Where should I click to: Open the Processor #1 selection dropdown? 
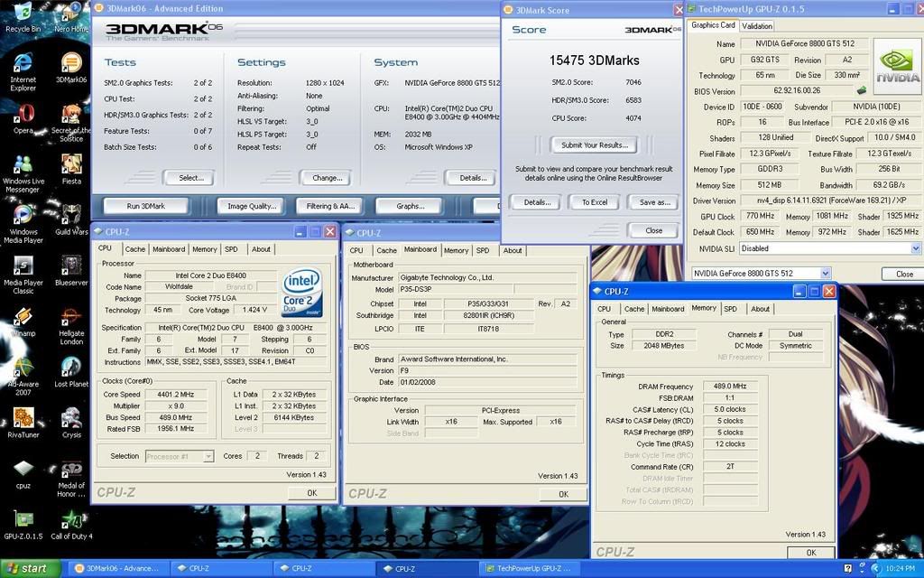point(180,455)
